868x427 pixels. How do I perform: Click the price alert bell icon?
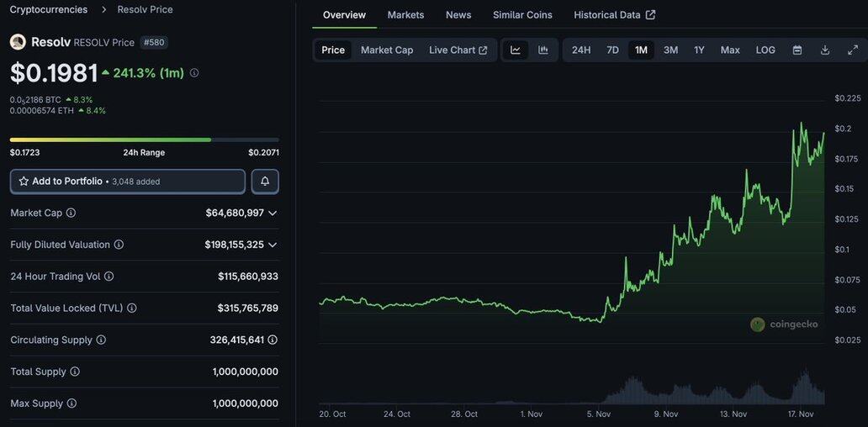click(x=265, y=182)
